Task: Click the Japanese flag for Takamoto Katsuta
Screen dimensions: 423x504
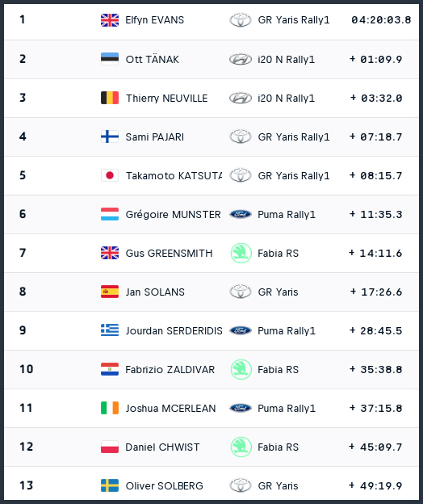Action: pos(110,175)
